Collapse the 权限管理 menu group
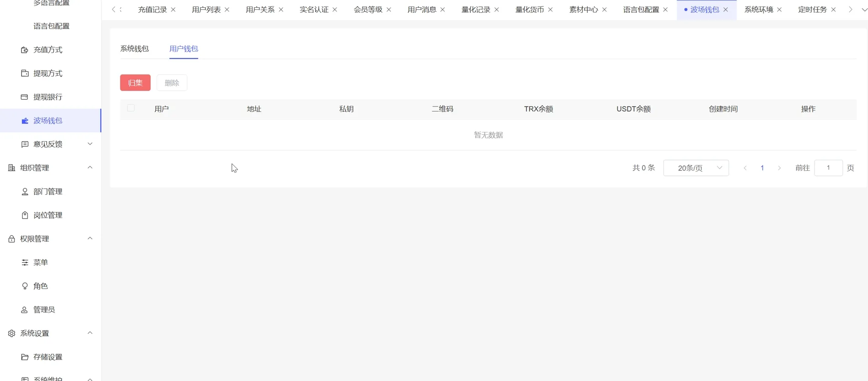The image size is (868, 381). [90, 238]
